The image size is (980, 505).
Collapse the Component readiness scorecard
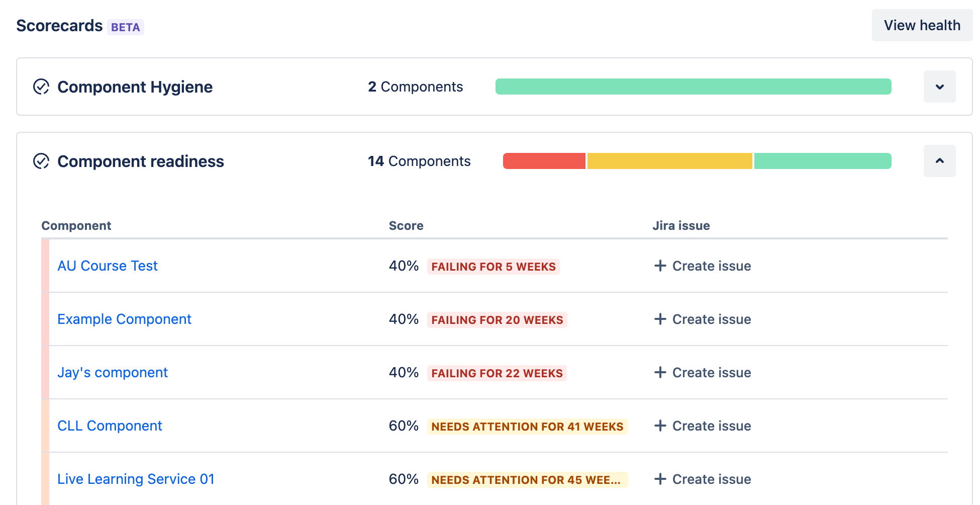point(939,161)
